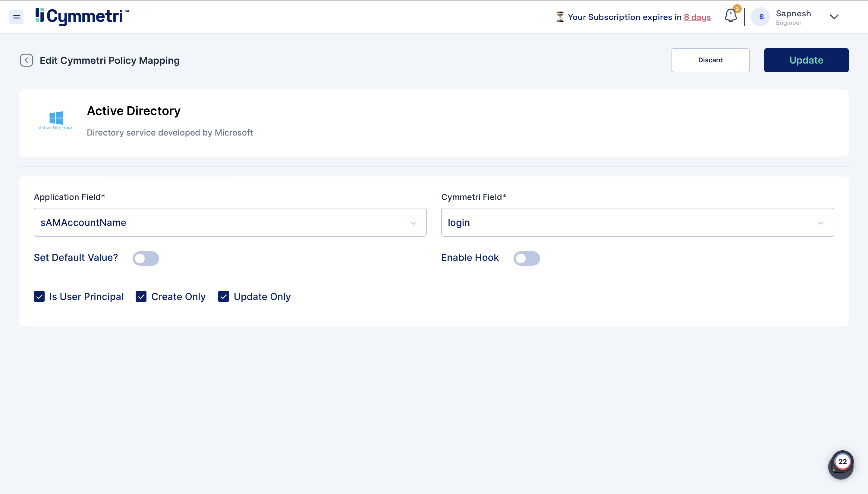Open the Application Field dropdown
868x494 pixels.
point(230,223)
